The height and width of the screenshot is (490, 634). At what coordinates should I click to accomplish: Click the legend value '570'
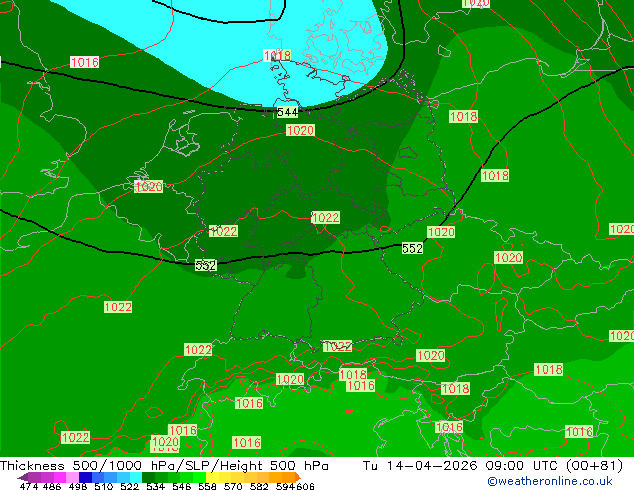233,486
